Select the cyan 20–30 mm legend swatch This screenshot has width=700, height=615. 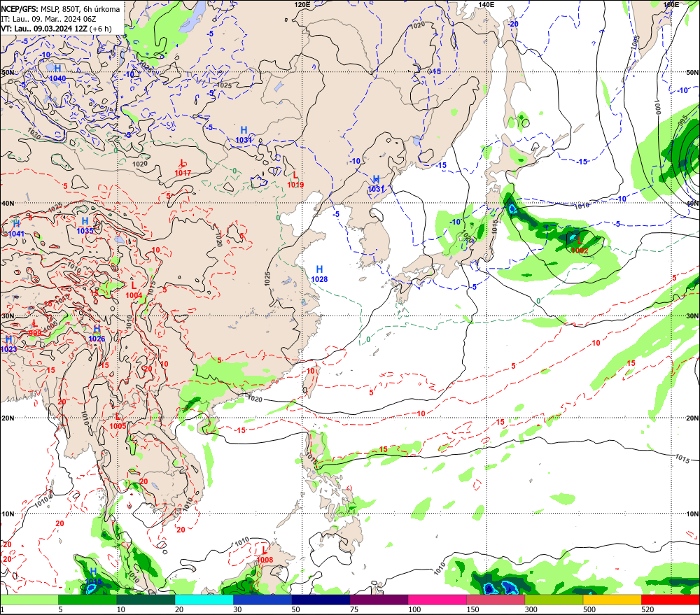pos(204,600)
